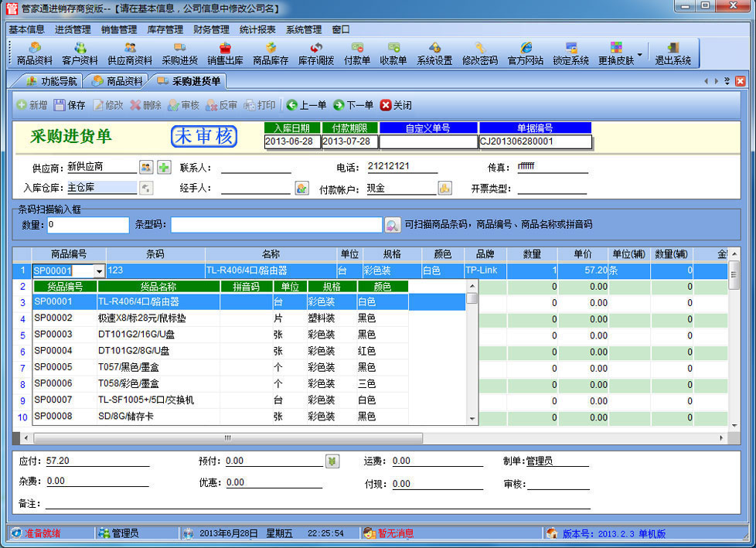Open 系统设置 from toolbar
Image resolution: width=756 pixels, height=548 pixels.
(434, 53)
